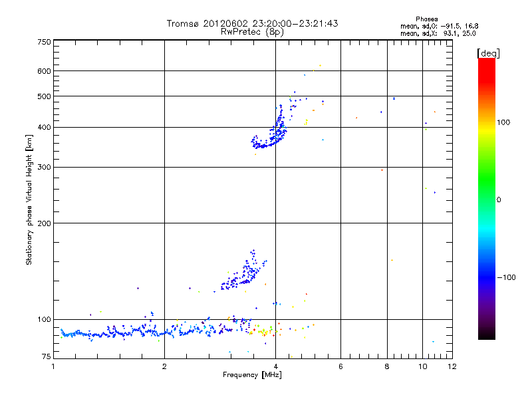Viewport: 532px width, 399px height.
Task: Click the x-axis tick label "10"
Action: 422,366
